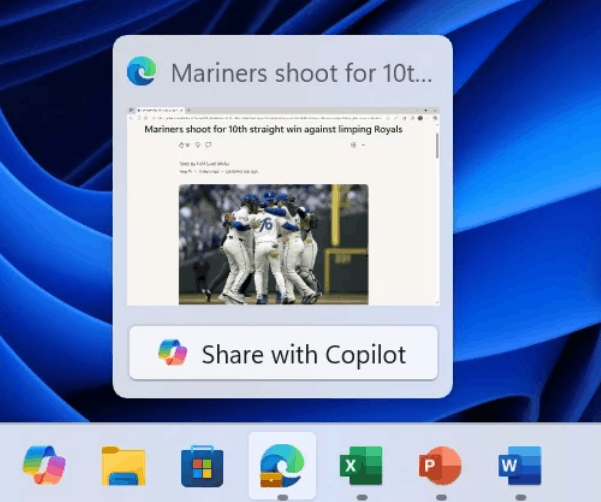
Task: Launch Microsoft Store from the taskbar
Action: tap(202, 466)
